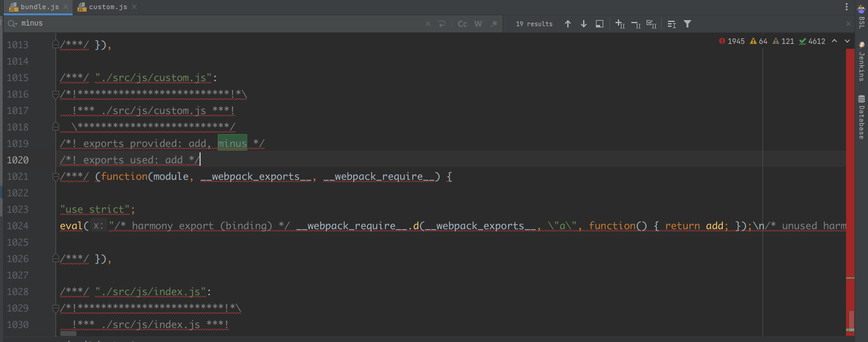Viewport: 868px width, 342px height.
Task: Toggle Match Case (Cc) option
Action: (462, 24)
